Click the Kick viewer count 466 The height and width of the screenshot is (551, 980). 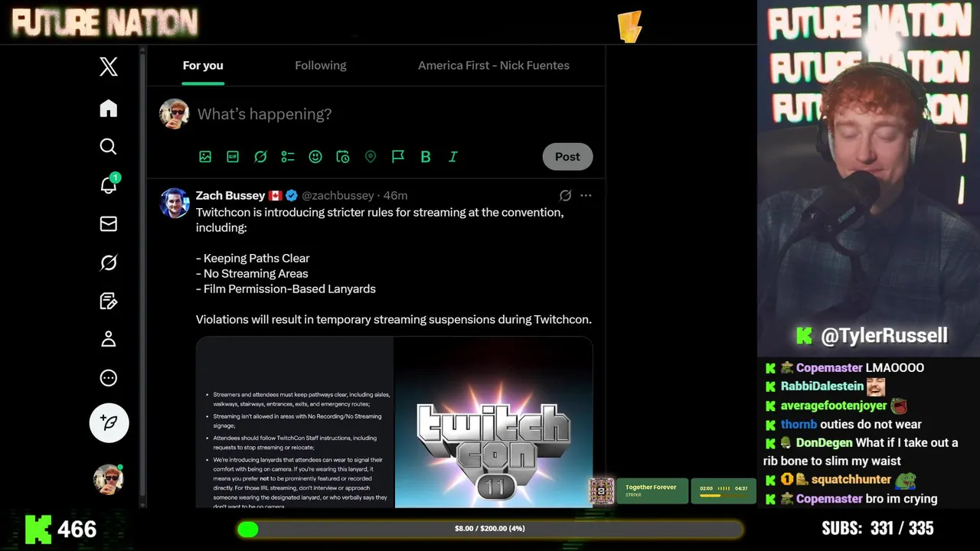tap(61, 530)
